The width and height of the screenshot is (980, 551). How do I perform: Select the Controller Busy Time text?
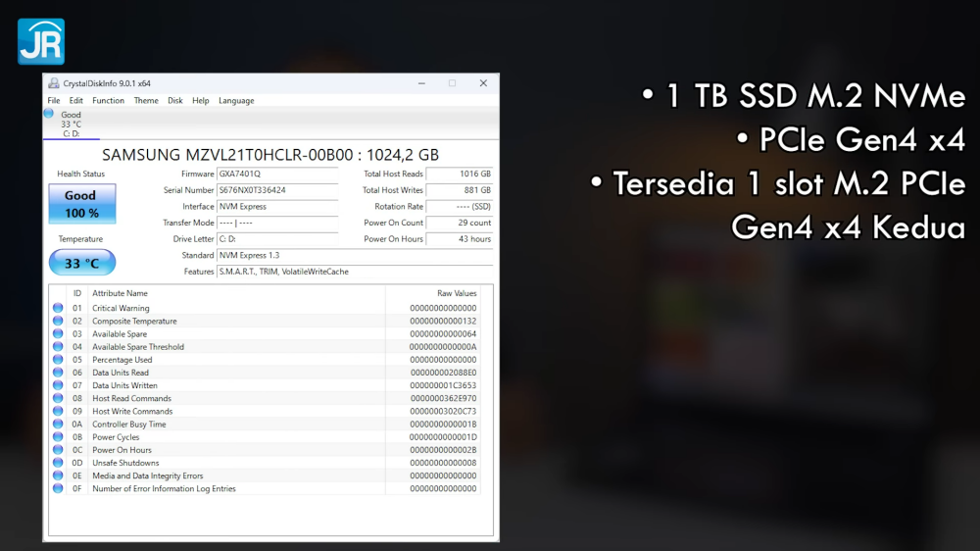click(x=129, y=425)
